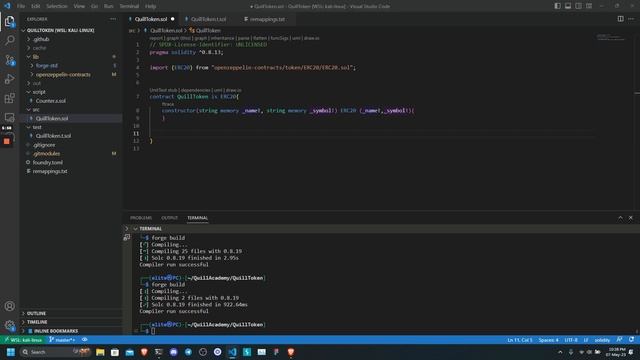The image size is (640, 360).
Task: Split the editor to the right
Action: (x=620, y=19)
